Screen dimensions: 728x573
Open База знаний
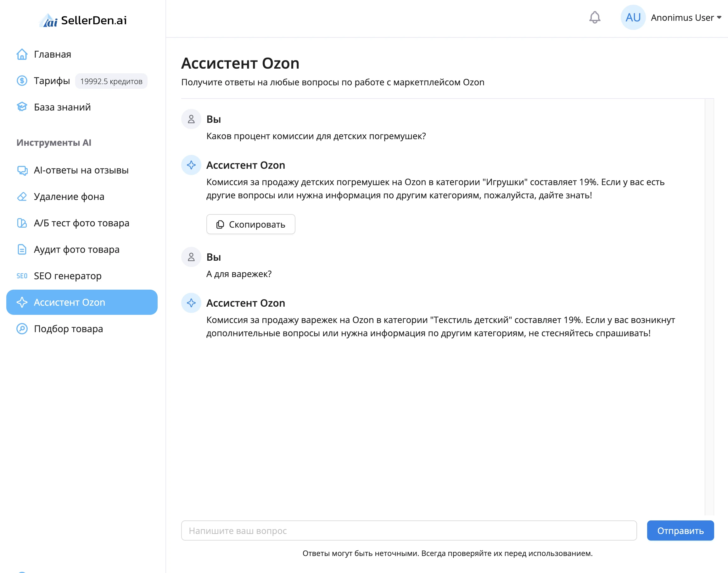click(x=62, y=107)
